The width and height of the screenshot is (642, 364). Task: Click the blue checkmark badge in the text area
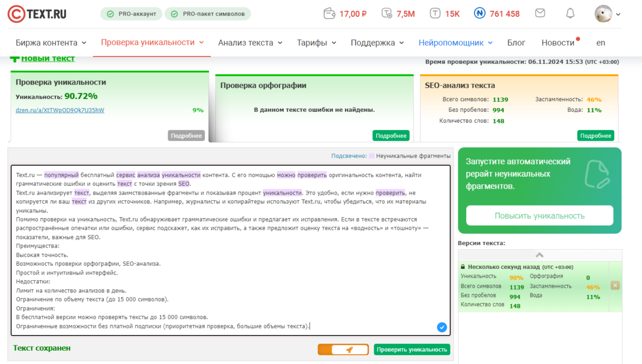(x=441, y=327)
